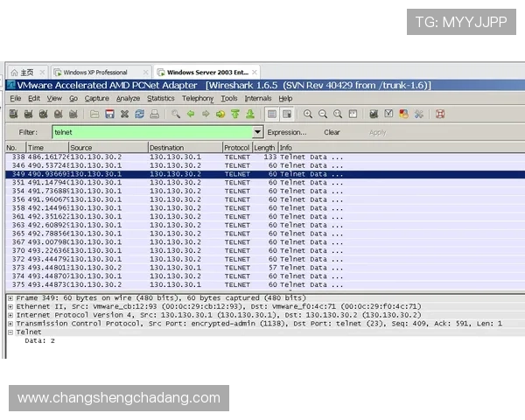Click the Reload capture file icon
The image size is (525, 420).
pyautogui.click(x=139, y=114)
